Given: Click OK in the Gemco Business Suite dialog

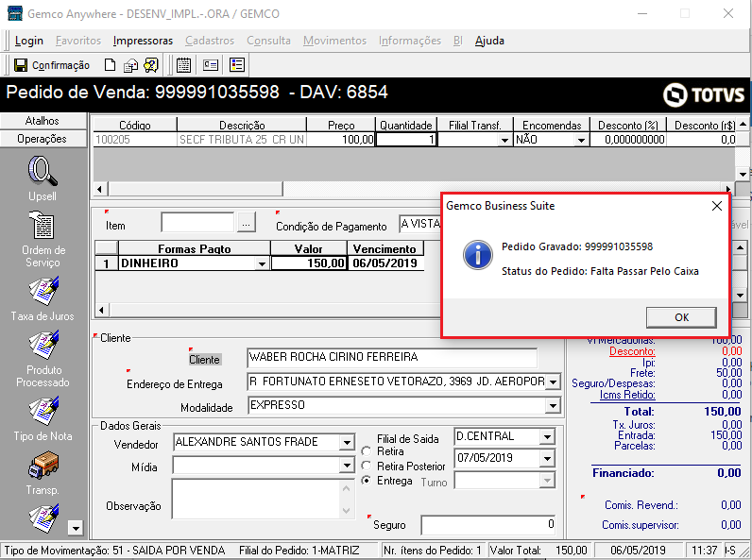Looking at the screenshot, I should tap(681, 317).
